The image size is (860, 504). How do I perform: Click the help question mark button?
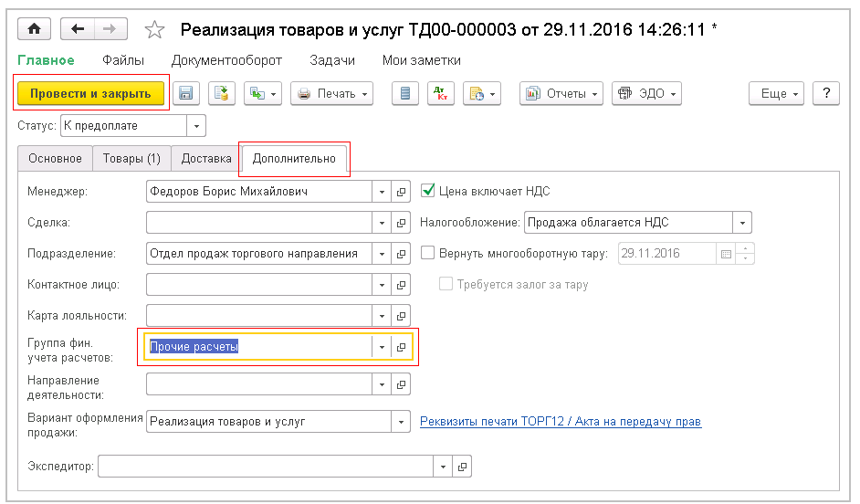click(x=825, y=93)
